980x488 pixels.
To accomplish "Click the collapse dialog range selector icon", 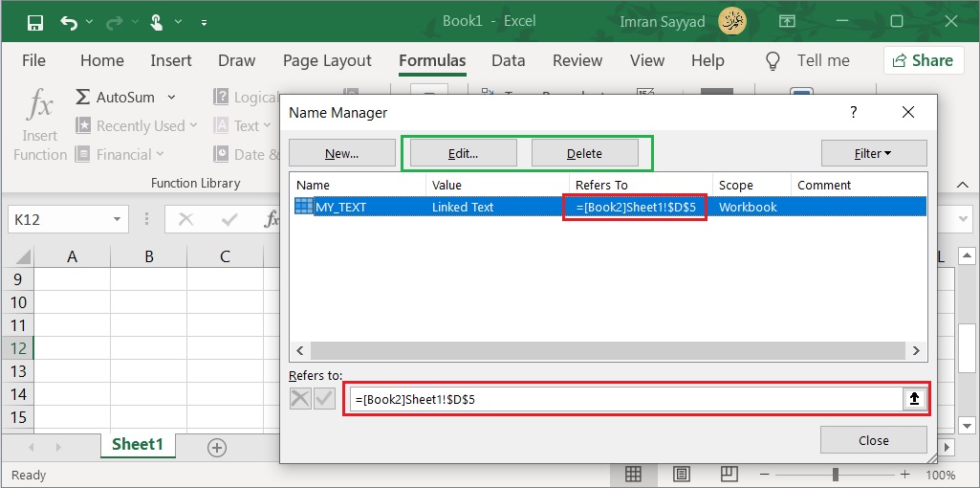I will [914, 398].
